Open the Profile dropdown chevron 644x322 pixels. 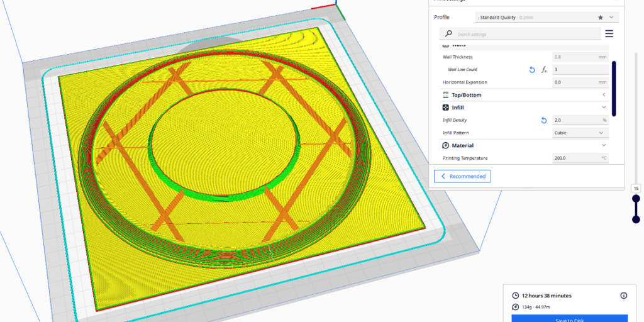coord(611,17)
